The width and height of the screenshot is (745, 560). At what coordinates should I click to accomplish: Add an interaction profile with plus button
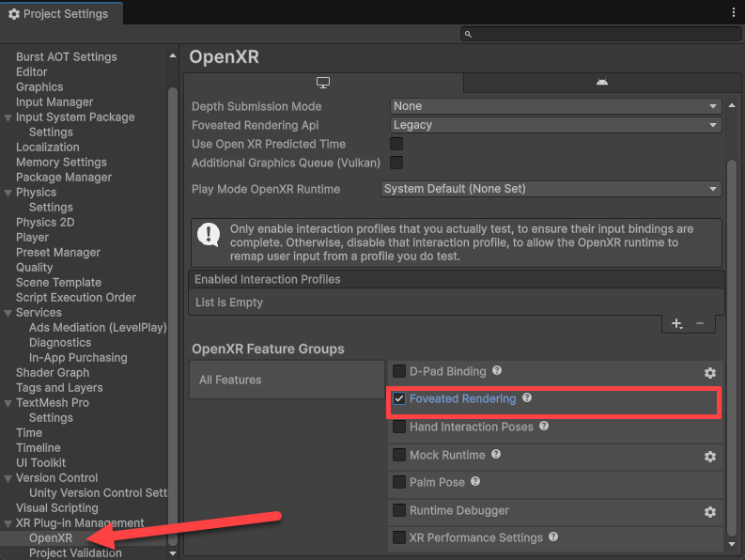click(676, 324)
